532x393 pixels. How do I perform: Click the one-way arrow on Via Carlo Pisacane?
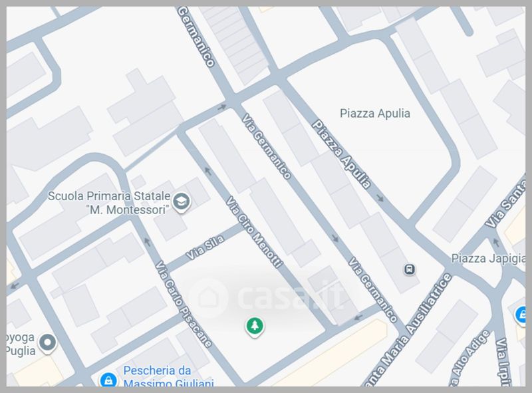[147, 241]
